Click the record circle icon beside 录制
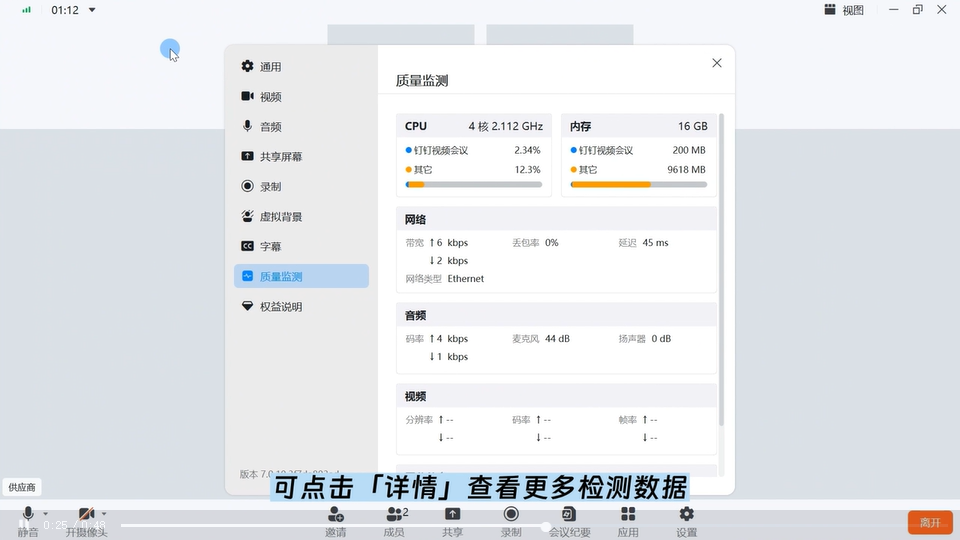960x540 pixels. (x=247, y=186)
